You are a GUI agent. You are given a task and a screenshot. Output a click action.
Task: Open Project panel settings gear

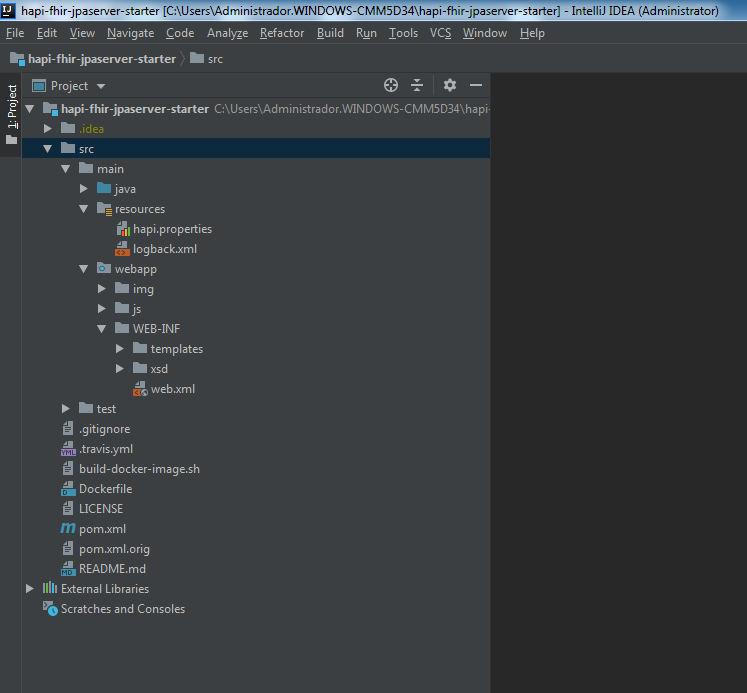coord(450,86)
